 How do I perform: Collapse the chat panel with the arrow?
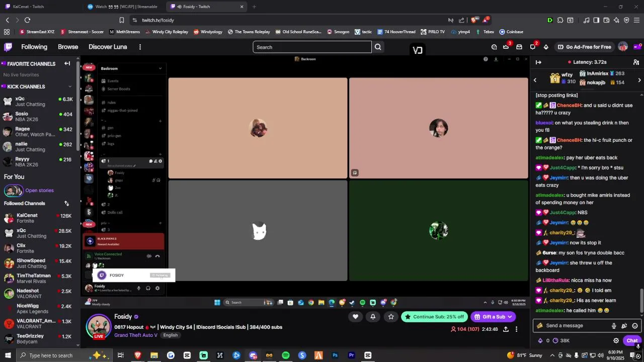click(538, 62)
